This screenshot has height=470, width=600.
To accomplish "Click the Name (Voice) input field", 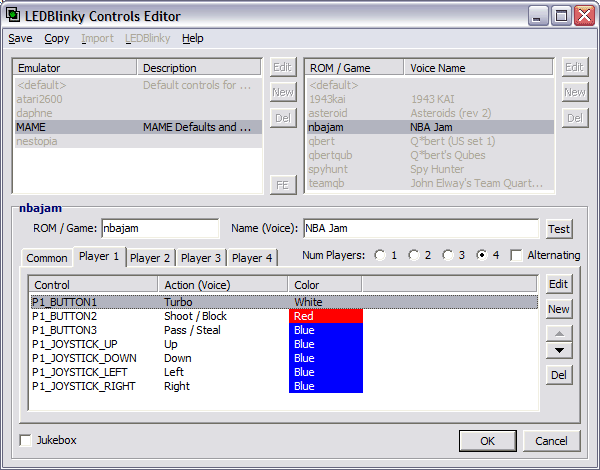I will coord(421,228).
